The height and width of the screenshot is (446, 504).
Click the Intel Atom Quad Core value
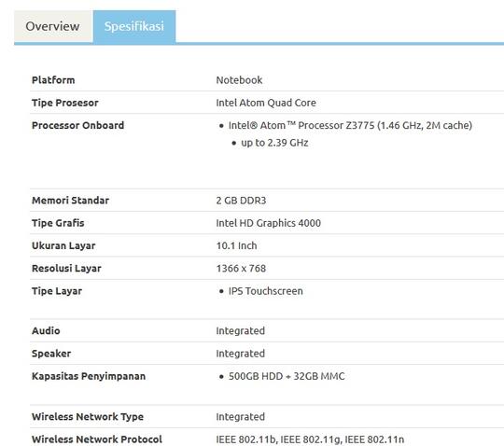[266, 103]
